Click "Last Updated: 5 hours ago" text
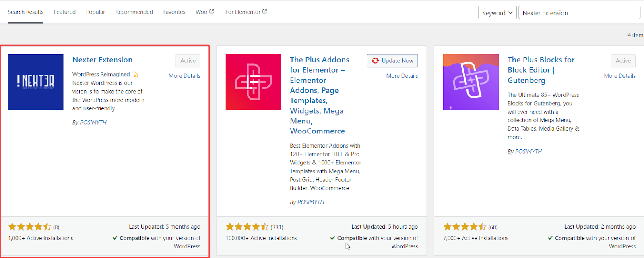 point(385,227)
